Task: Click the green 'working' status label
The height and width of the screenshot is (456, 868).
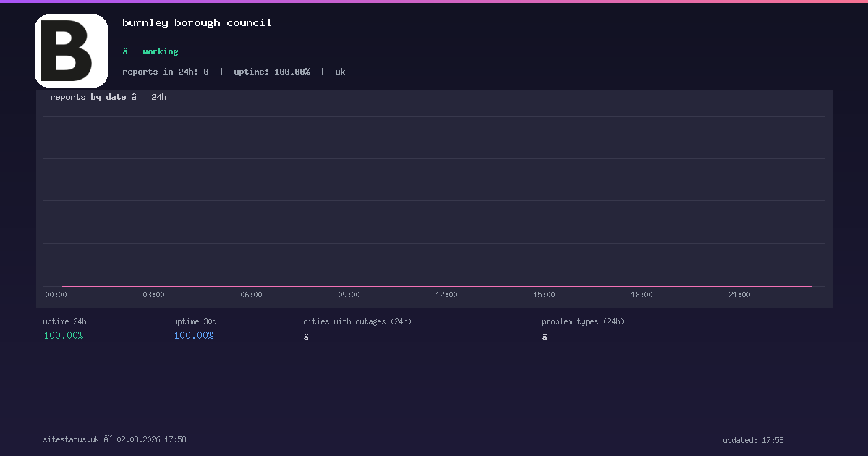Action: tap(160, 51)
